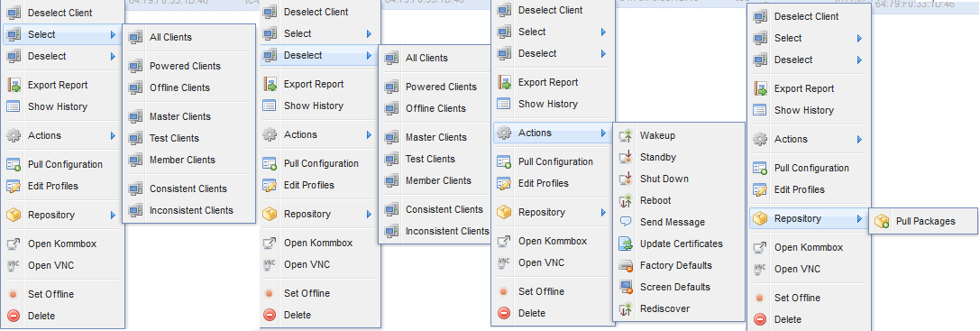Choose Inconsistent Clients in the Select submenu
Viewport: 980px width, 331px height.
pyautogui.click(x=191, y=211)
